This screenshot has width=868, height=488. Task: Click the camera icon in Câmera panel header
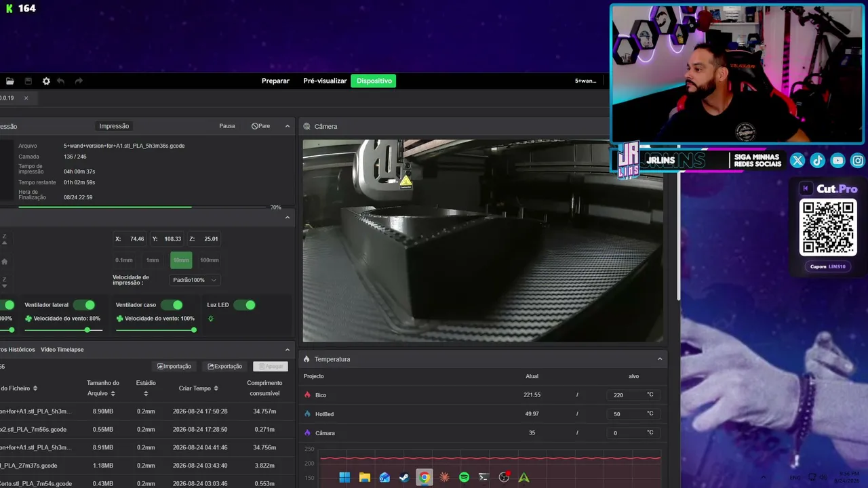307,127
